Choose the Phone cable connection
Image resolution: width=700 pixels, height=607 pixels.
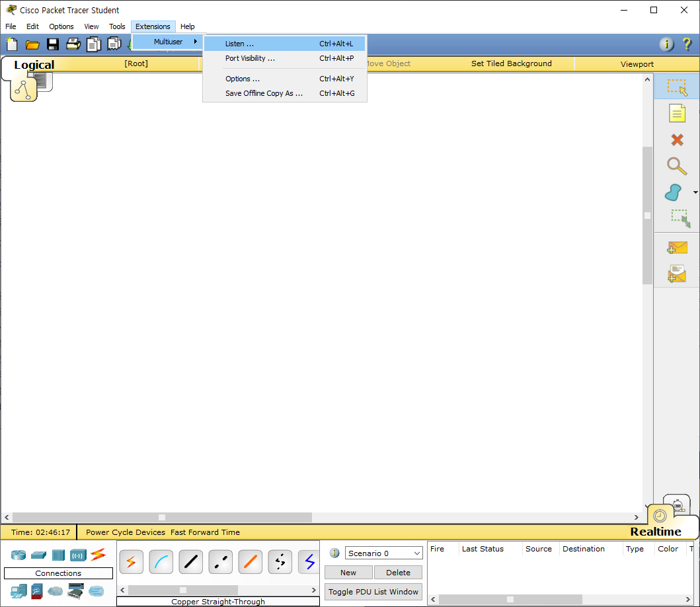280,561
